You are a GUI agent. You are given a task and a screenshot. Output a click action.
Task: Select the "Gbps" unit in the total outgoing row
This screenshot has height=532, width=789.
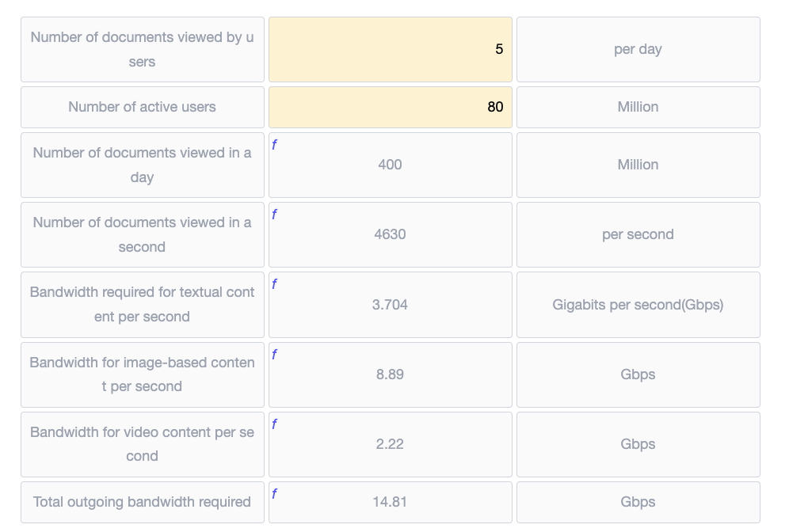point(638,502)
